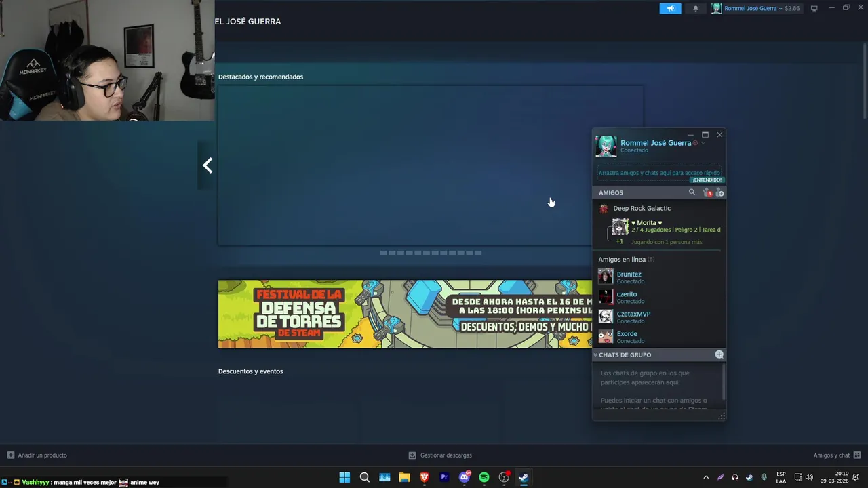Click the ESP LAA language indicator

(x=781, y=477)
